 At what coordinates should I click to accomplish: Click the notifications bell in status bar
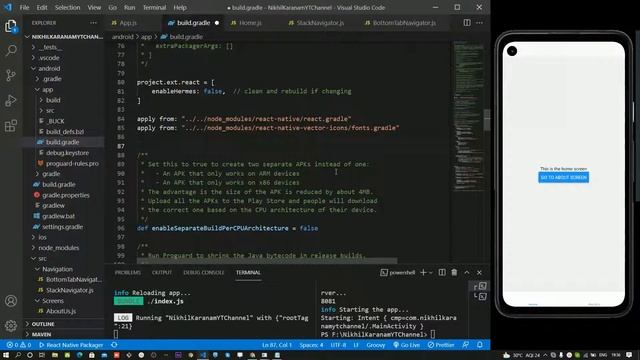point(480,345)
